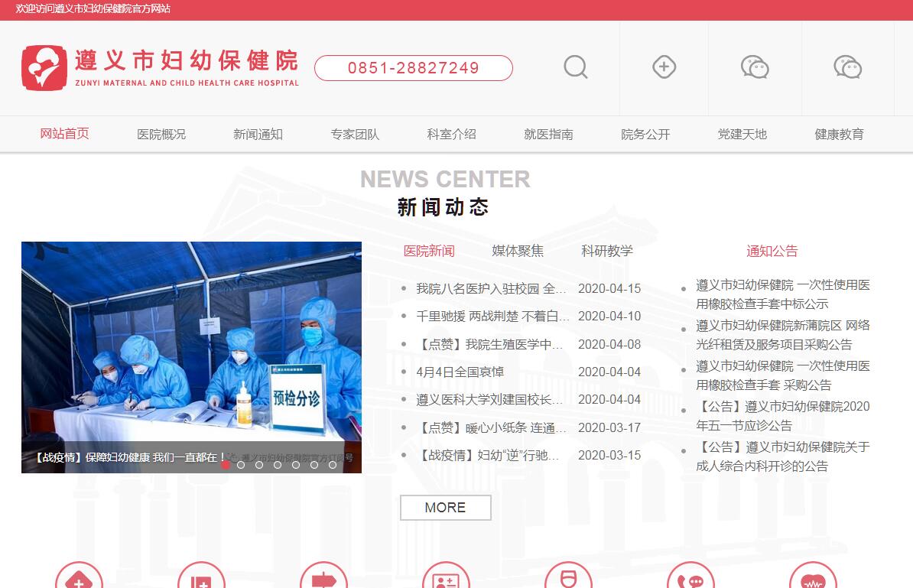Click the signpost arrow circle icon
The image size is (913, 588).
click(x=323, y=580)
